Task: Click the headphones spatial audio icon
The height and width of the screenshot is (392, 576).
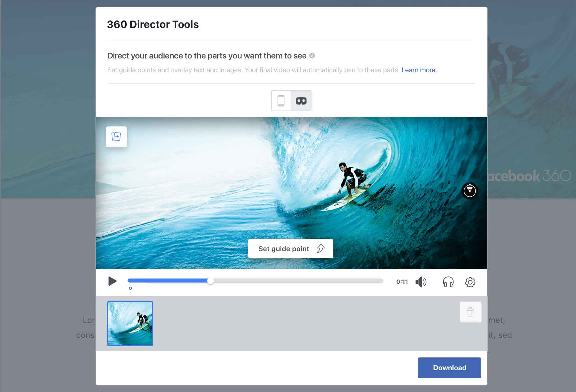Action: point(448,282)
